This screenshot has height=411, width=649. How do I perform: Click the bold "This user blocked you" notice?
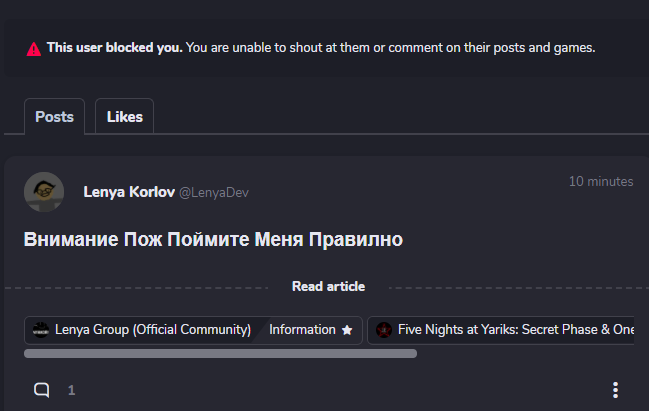coord(115,48)
